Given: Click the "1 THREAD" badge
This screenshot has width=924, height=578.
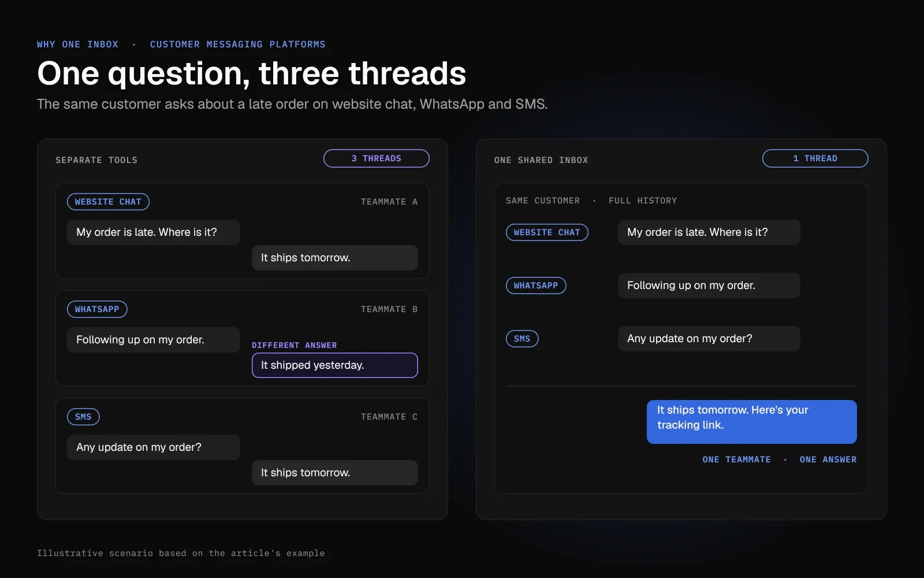Looking at the screenshot, I should [815, 158].
